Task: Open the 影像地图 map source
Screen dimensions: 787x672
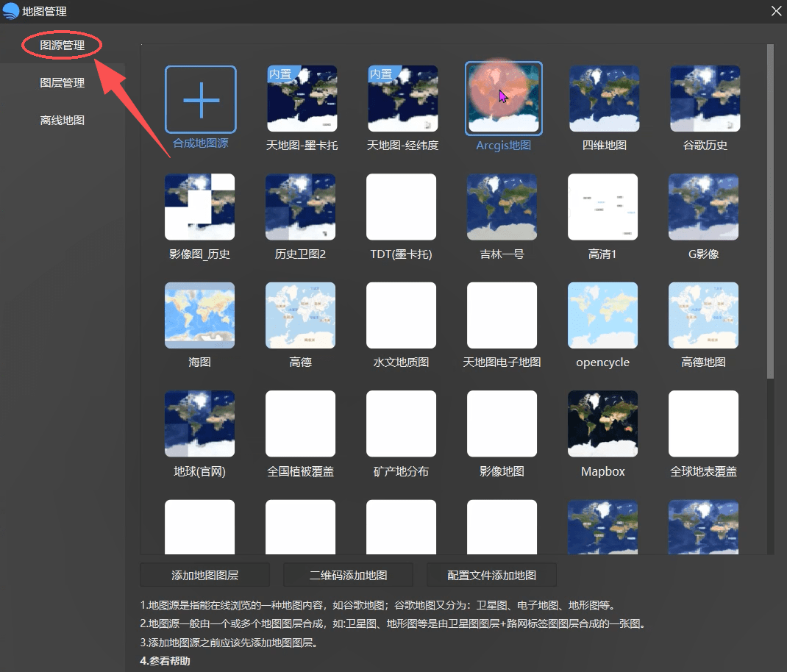Action: 502,423
